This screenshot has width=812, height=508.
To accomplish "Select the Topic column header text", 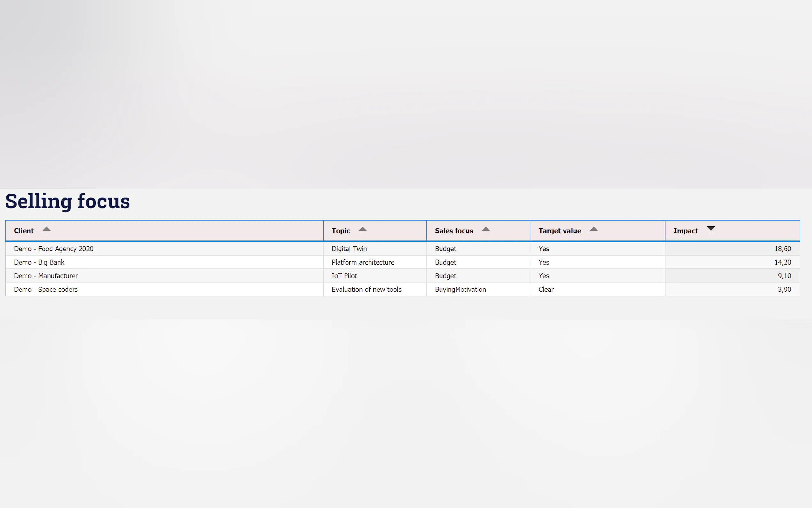I will coord(341,231).
